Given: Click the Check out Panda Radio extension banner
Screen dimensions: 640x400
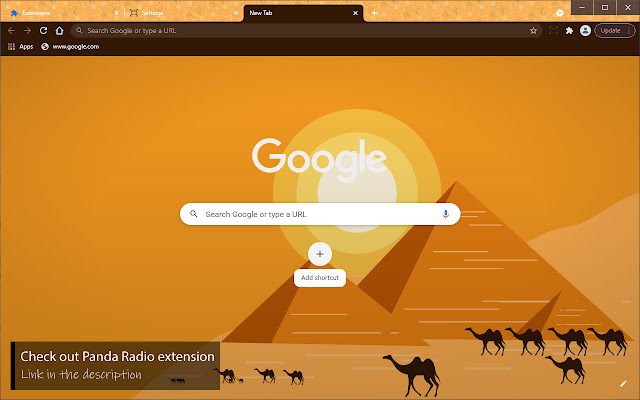Looking at the screenshot, I should pyautogui.click(x=116, y=366).
